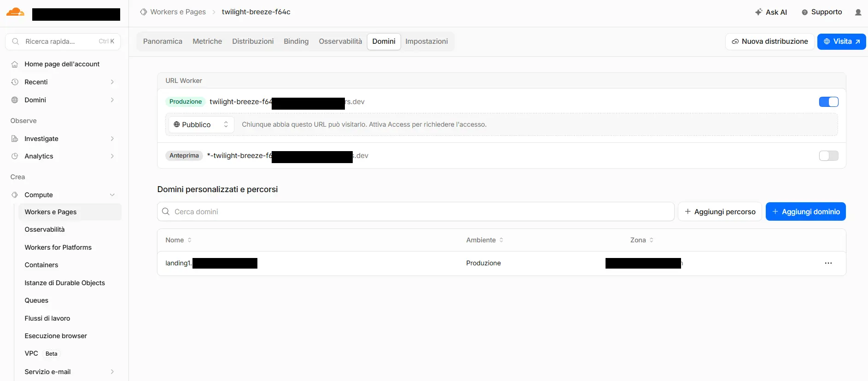Image resolution: width=868 pixels, height=381 pixels.
Task: Sort table by Nome column arrows
Action: 189,240
